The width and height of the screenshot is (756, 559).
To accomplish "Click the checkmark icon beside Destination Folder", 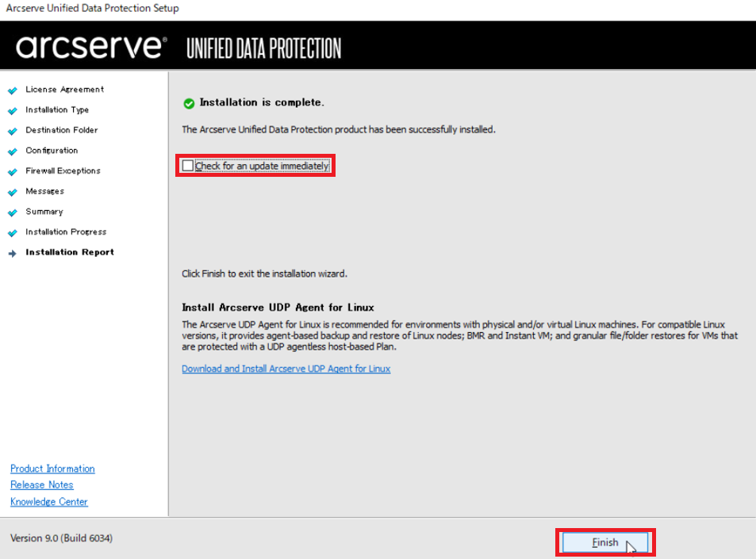I will [13, 131].
